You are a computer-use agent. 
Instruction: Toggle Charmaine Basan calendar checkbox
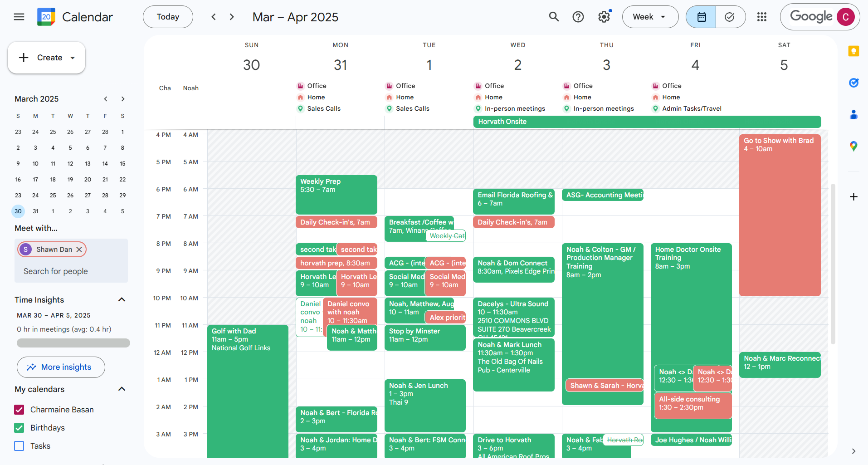[x=19, y=410]
